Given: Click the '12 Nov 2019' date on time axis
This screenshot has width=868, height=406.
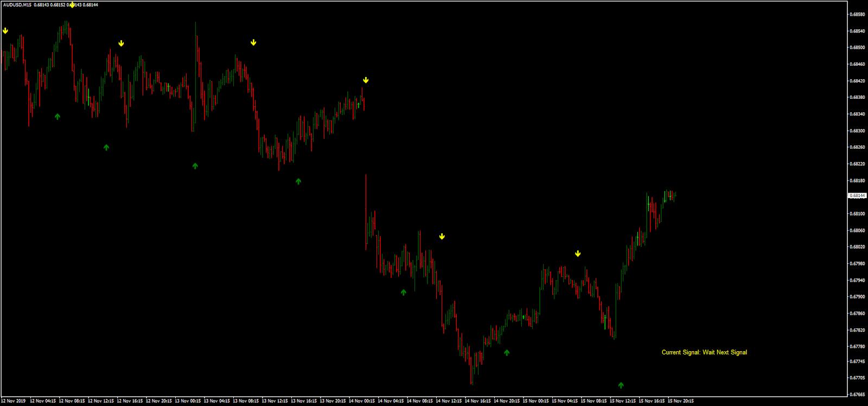Looking at the screenshot, I should (x=14, y=401).
